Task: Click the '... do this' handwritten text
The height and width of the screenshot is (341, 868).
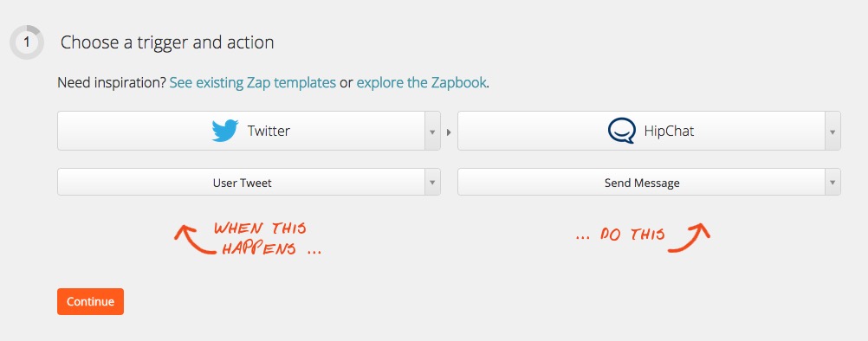Action: click(x=620, y=235)
